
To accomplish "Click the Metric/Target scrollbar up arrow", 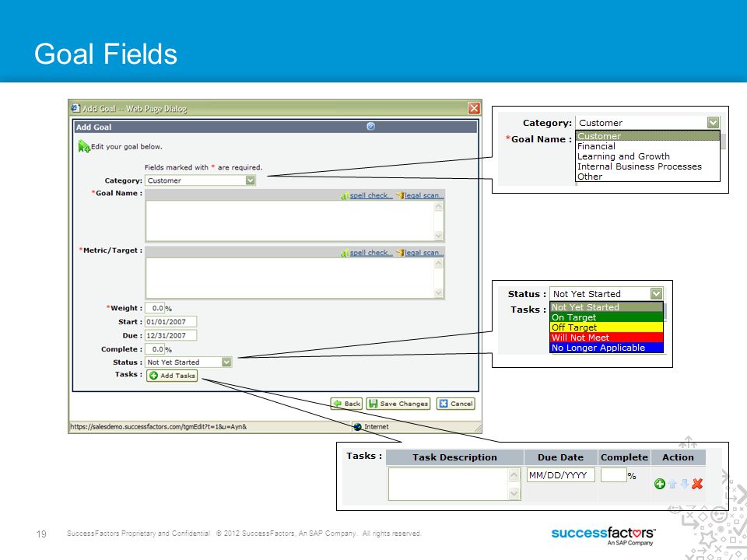I will [x=438, y=264].
